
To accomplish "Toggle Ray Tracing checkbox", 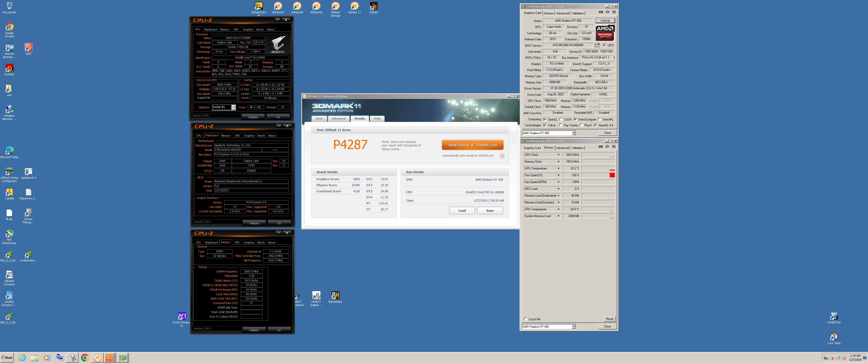I will pyautogui.click(x=561, y=125).
